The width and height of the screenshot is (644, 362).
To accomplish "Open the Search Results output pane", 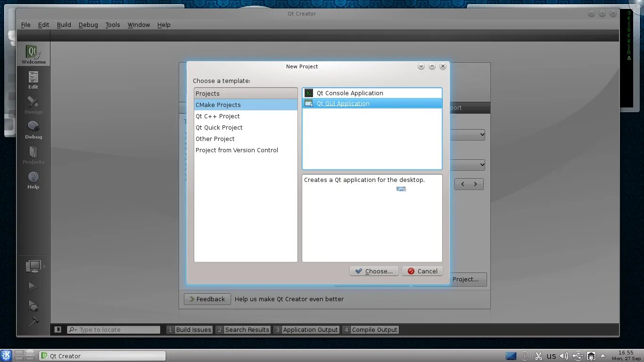I will (243, 329).
